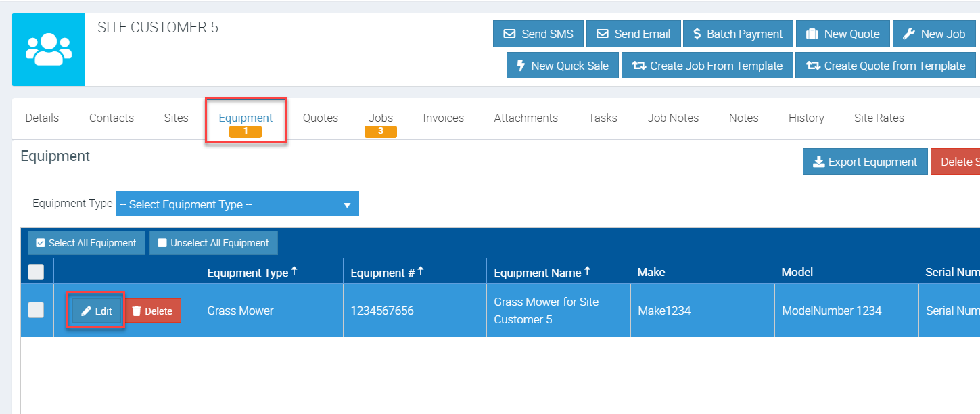
Task: Click New Quick Sale lightning button
Action: [562, 66]
